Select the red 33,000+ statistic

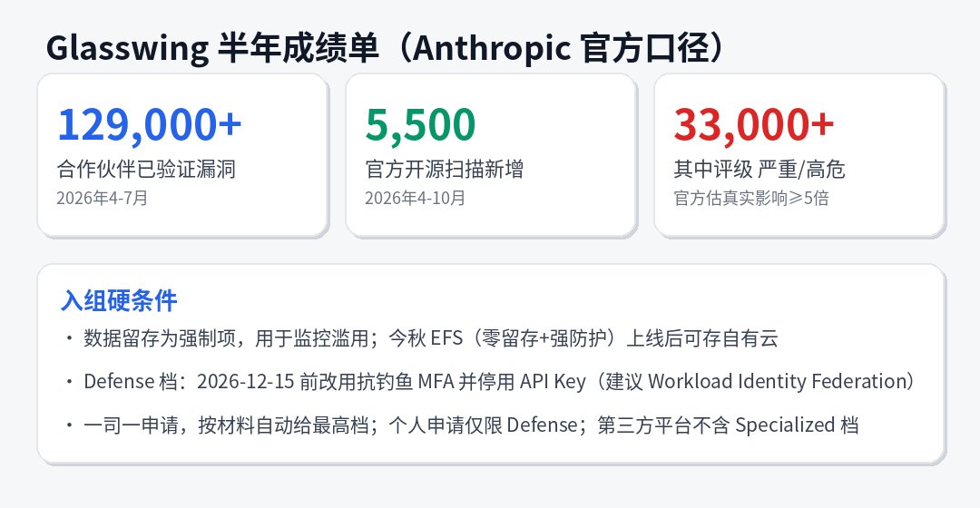click(x=754, y=124)
